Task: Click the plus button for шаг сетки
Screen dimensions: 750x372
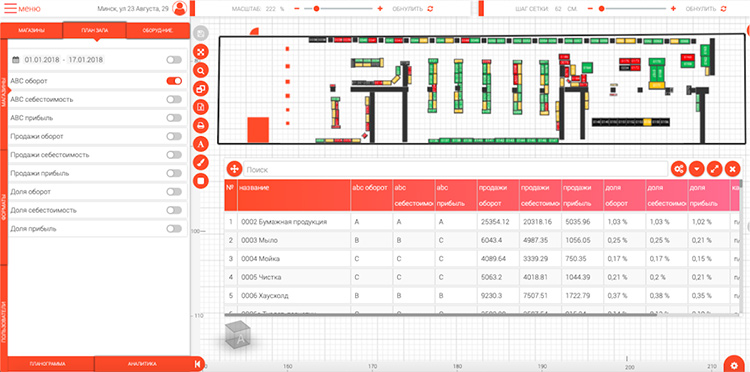Action: (x=673, y=9)
